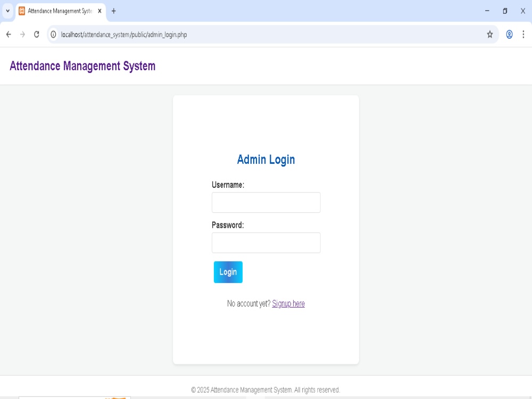Submit form with Login button

pos(228,272)
